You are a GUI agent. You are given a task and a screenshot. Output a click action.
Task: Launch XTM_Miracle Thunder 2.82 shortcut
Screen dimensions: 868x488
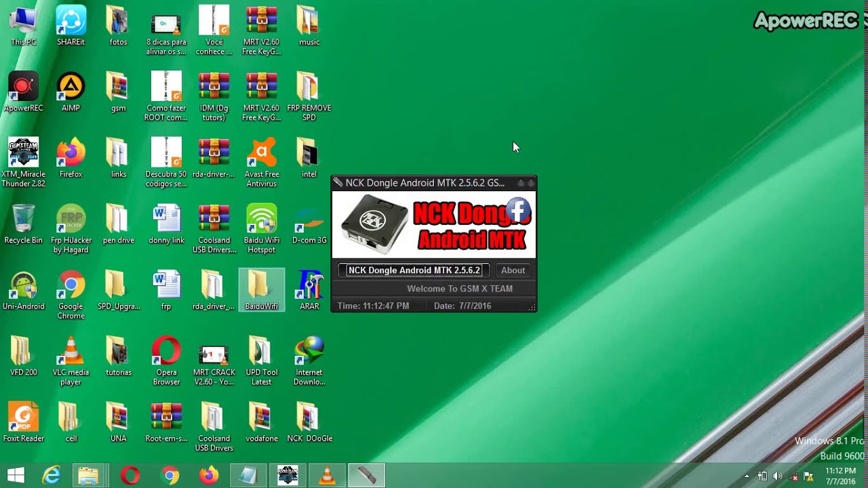23,163
